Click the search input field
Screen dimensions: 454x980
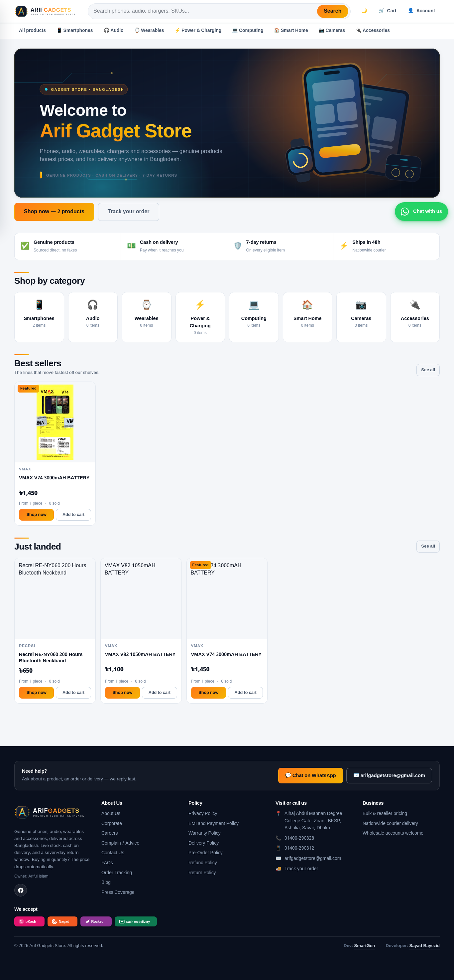[203, 11]
